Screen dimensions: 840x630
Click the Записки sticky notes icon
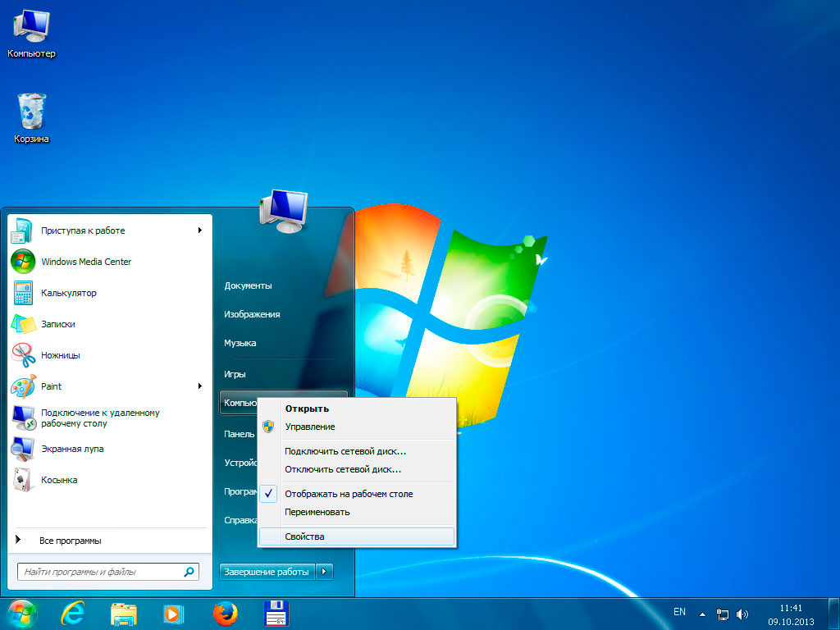(23, 324)
